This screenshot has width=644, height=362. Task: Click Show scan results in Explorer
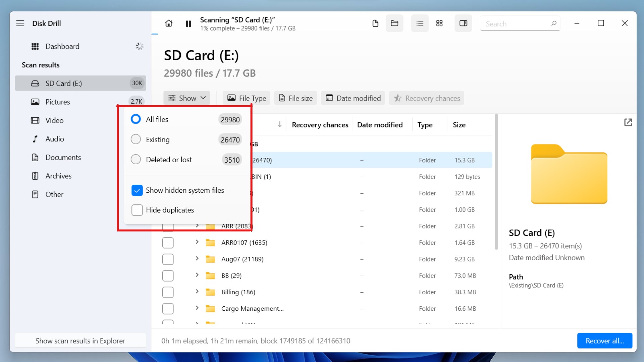coord(80,340)
